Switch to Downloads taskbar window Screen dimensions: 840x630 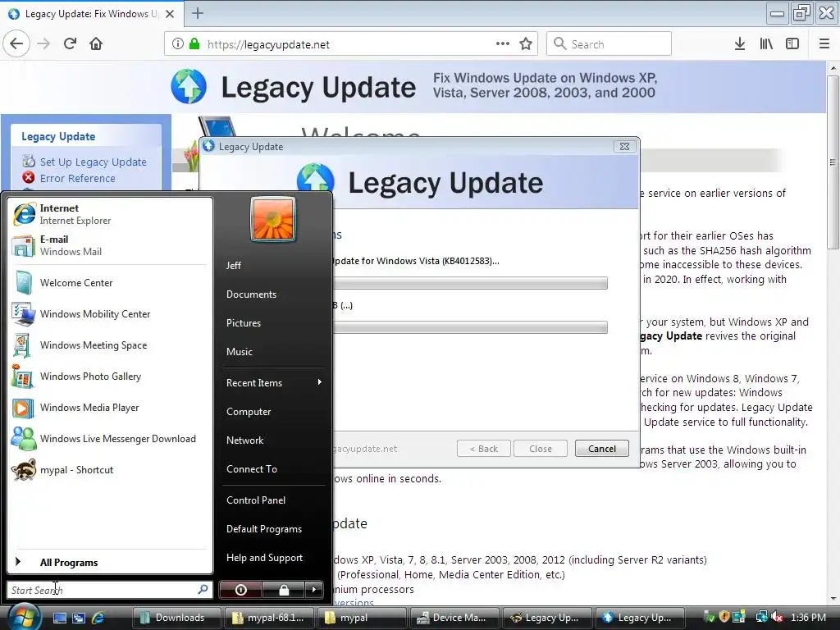click(176, 618)
